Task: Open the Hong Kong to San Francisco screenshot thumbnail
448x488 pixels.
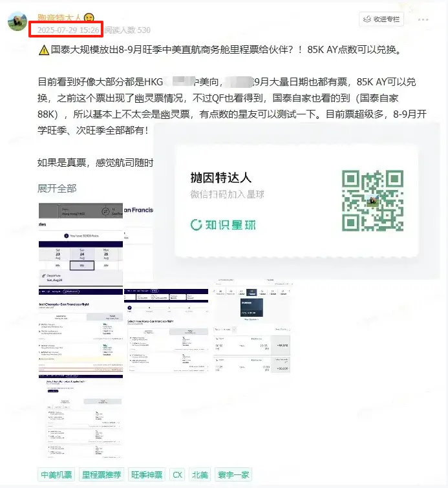Action: tap(81, 245)
